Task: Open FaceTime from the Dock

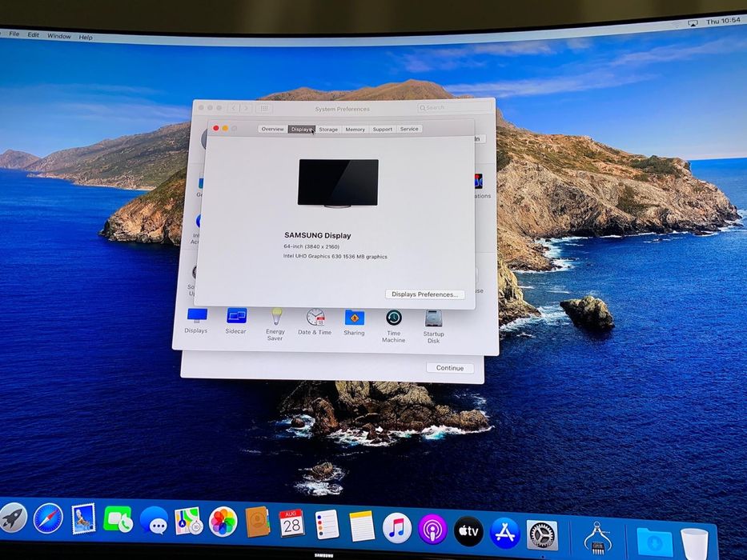Action: [x=118, y=519]
